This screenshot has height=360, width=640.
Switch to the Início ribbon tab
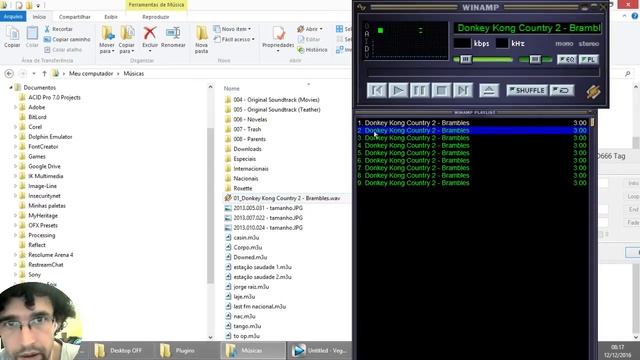[39, 17]
